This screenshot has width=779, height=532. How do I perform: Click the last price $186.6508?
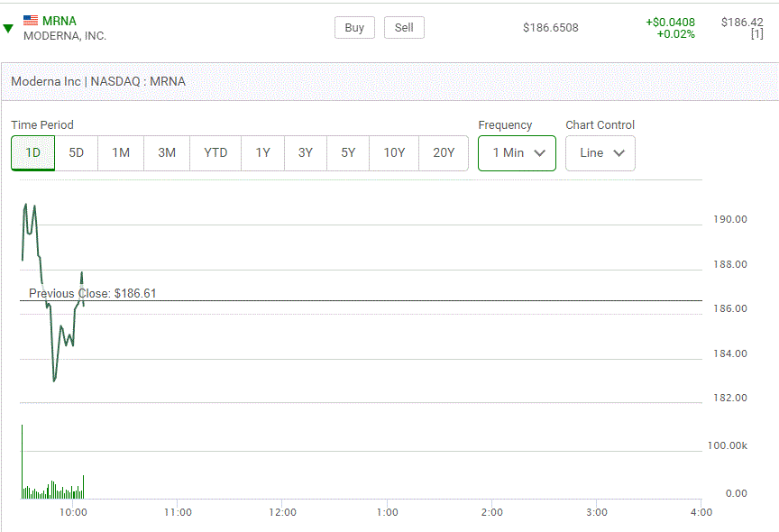tap(551, 28)
